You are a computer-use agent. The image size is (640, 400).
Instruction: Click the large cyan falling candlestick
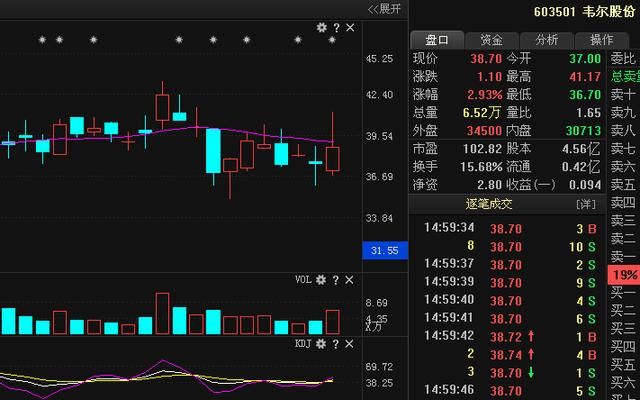pos(213,150)
